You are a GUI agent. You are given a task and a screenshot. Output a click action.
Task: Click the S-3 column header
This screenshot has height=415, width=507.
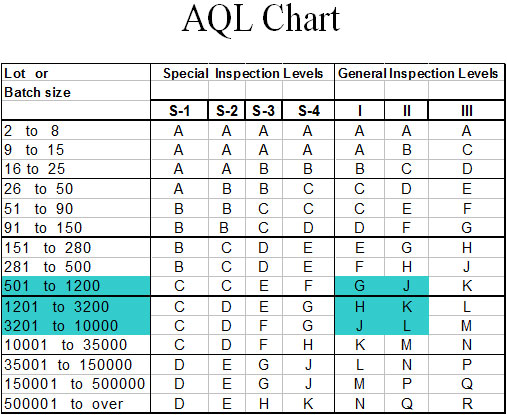[x=263, y=111]
